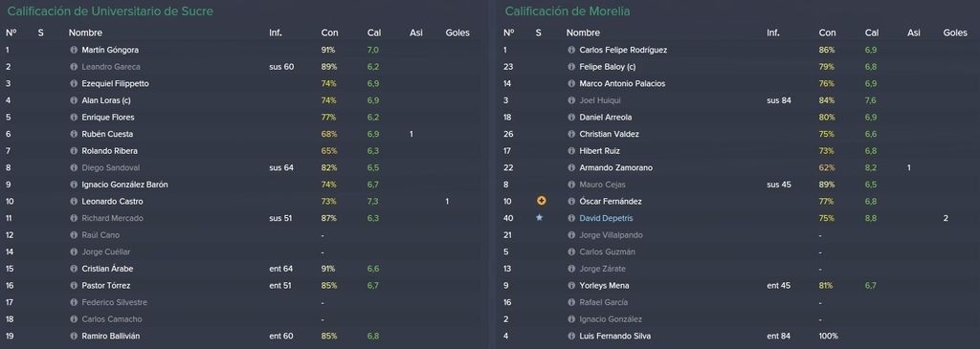
Task: Click info icon beside Alan Loras
Action: point(74,100)
